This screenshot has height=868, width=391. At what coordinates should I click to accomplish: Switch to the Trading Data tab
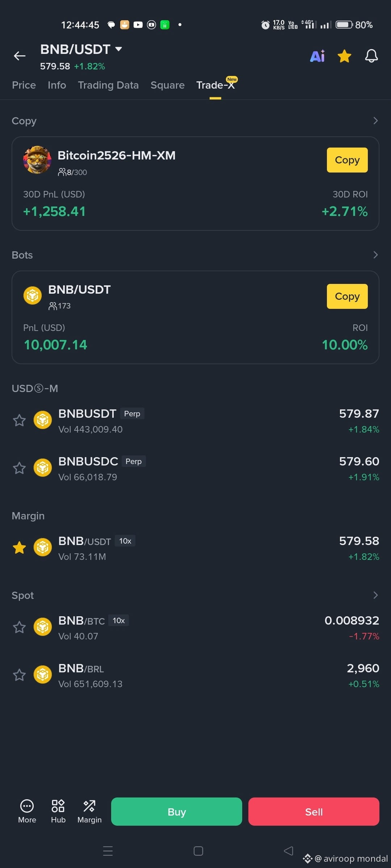[108, 85]
